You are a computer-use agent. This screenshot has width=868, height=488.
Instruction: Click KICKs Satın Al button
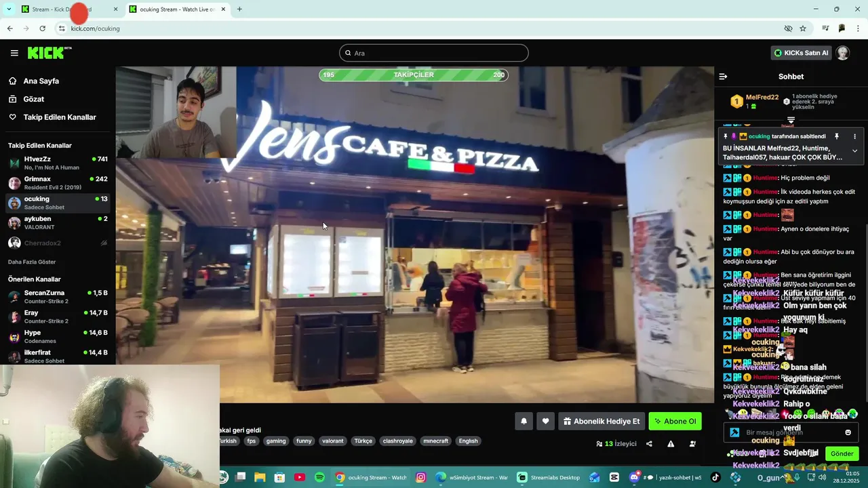[x=802, y=53]
